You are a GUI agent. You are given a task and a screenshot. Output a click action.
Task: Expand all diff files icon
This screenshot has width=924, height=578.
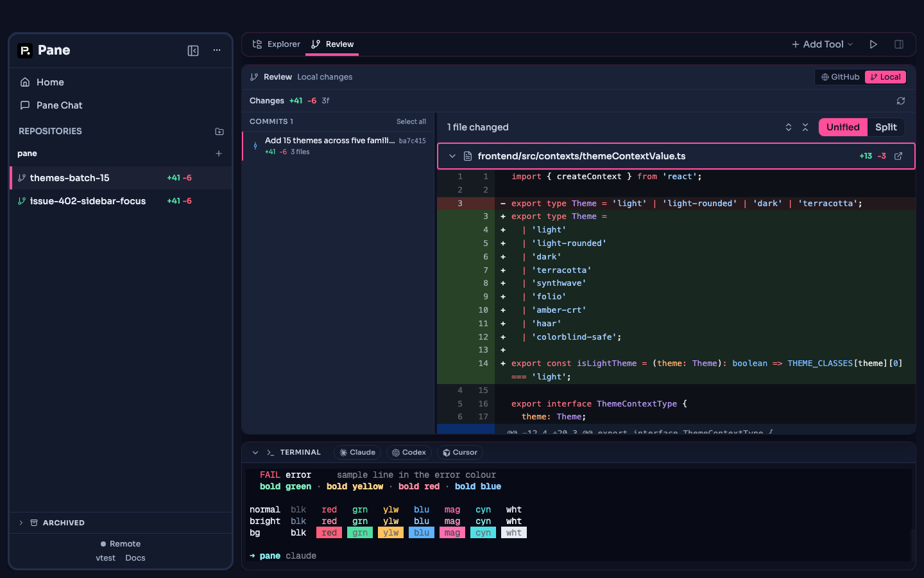tap(789, 127)
